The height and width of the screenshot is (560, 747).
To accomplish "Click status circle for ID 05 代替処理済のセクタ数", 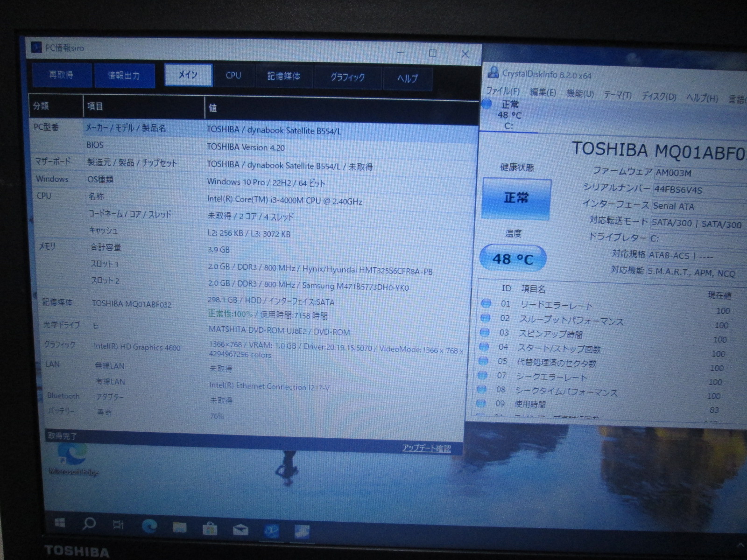I will pyautogui.click(x=483, y=361).
